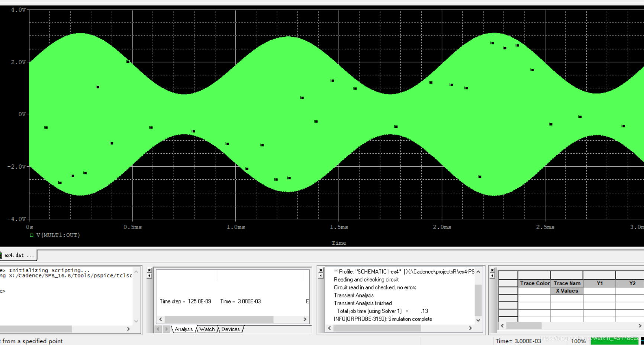Click scroll-down arrow in scripting command window
The width and height of the screenshot is (644, 345).
coord(136,321)
